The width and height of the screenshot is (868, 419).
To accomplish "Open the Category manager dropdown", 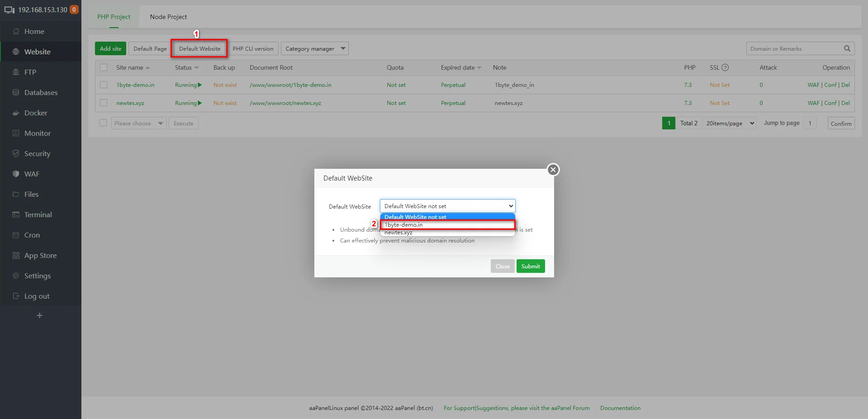I will (314, 48).
